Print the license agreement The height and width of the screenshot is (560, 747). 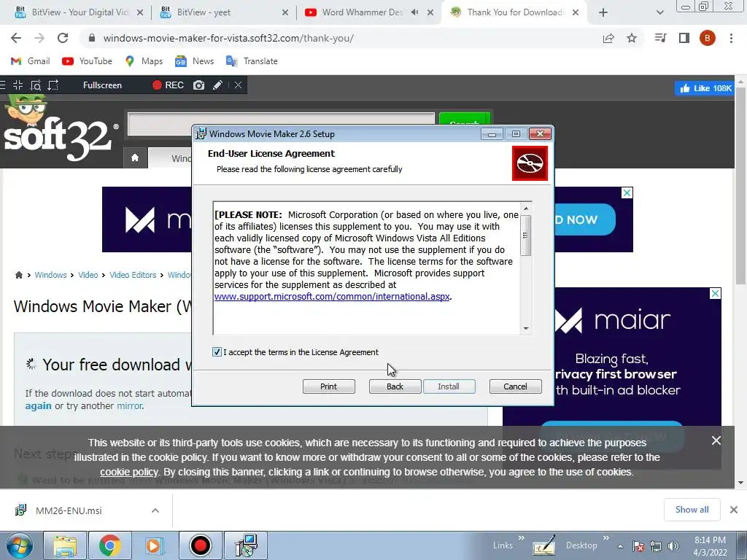pyautogui.click(x=329, y=386)
